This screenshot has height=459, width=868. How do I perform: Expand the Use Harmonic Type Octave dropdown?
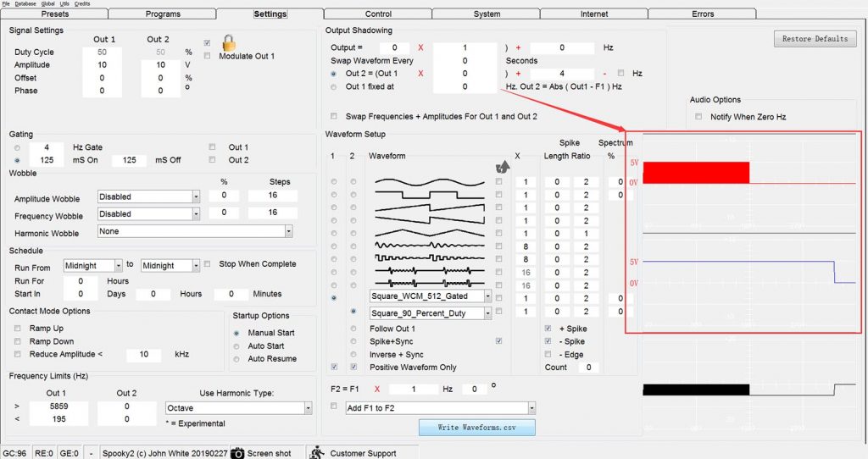[307, 408]
